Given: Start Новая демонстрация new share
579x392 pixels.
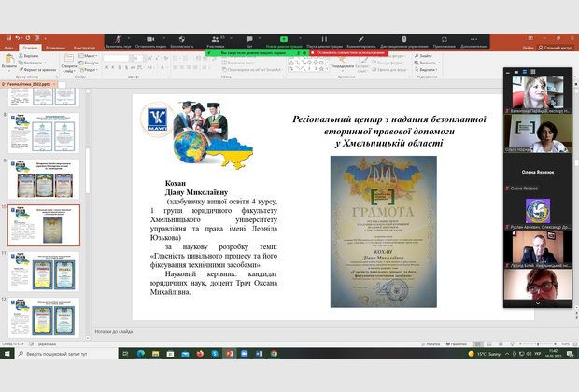Looking at the screenshot, I should click(282, 41).
